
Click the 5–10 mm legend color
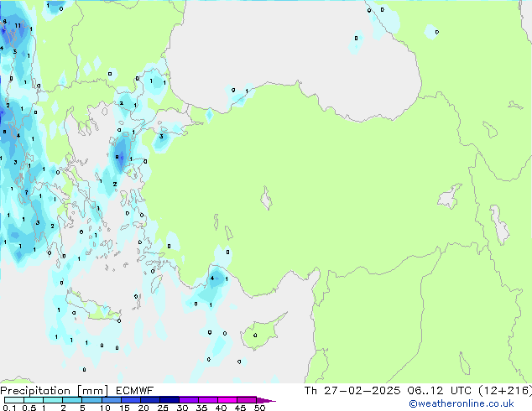pos(91,400)
